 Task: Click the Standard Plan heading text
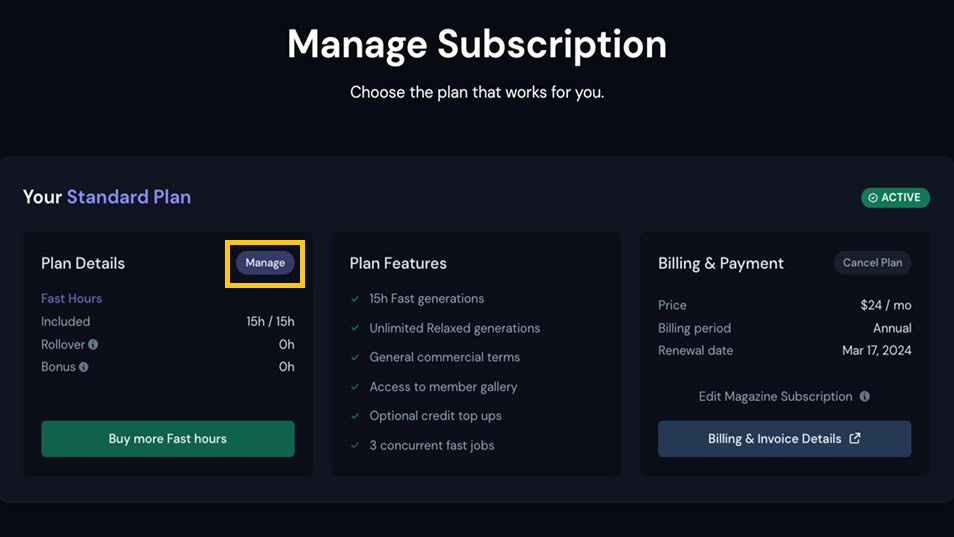pos(128,197)
